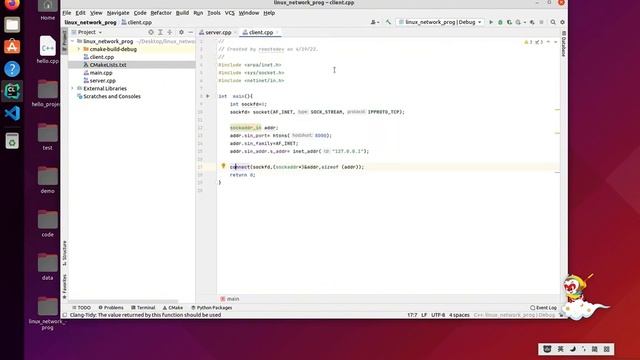Screen dimensions: 640x360
Task: Click the 4 spaces indent setting
Action: point(459,315)
